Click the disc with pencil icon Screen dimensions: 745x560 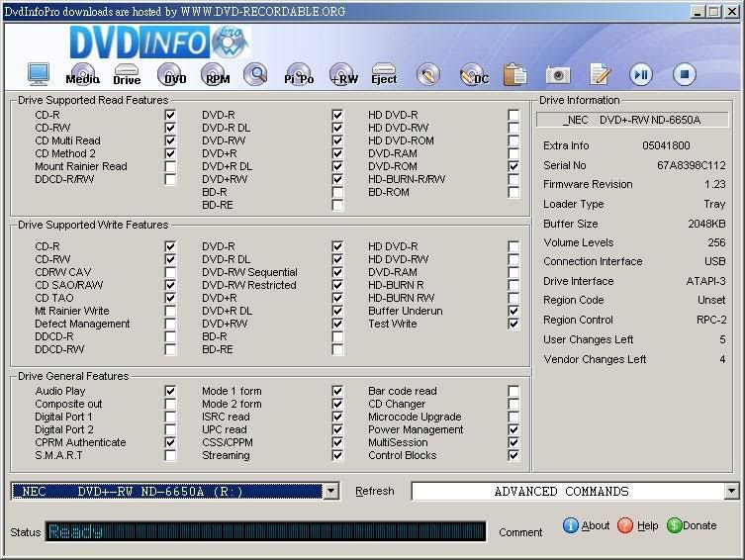[x=428, y=74]
